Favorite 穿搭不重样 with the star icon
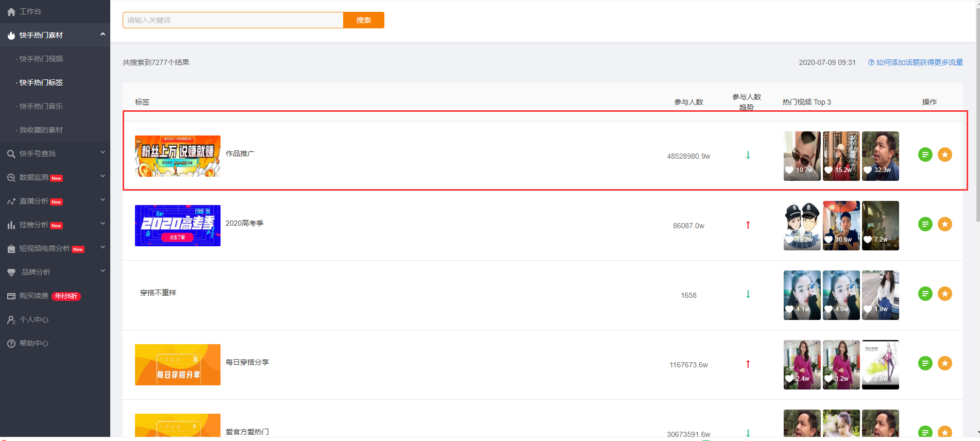Image resolution: width=980 pixels, height=441 pixels. pyautogui.click(x=945, y=294)
